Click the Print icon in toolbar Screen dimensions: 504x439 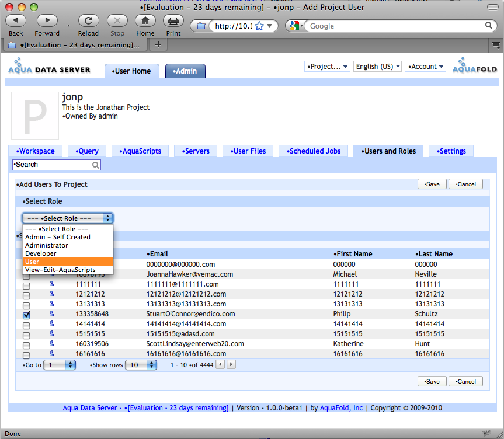(x=173, y=20)
